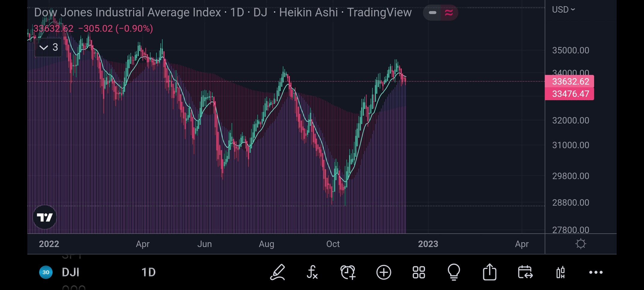Open chart settings gear on the axis corner
Image resolution: width=644 pixels, height=290 pixels.
(x=581, y=244)
